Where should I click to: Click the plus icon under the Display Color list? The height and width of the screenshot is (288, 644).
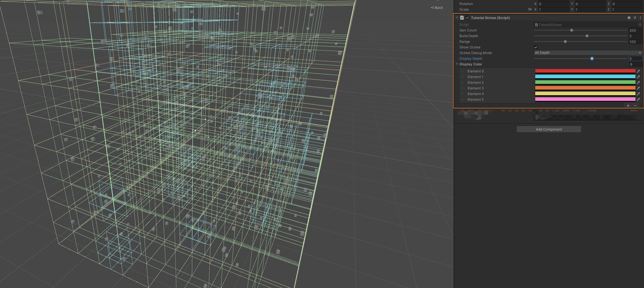(x=628, y=106)
